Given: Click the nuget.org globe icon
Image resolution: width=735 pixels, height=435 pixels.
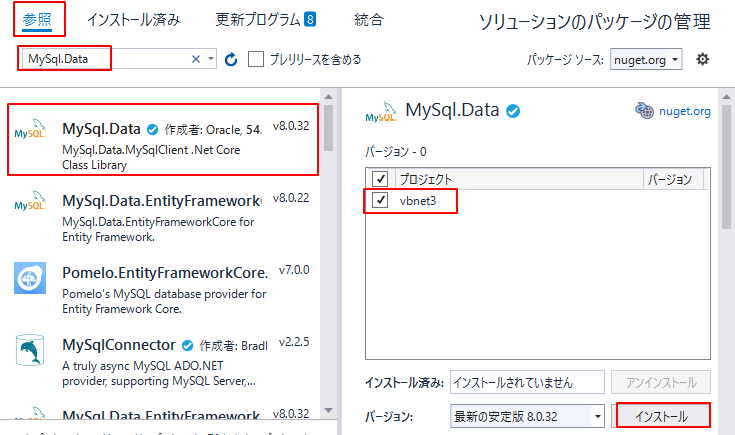Looking at the screenshot, I should click(645, 110).
